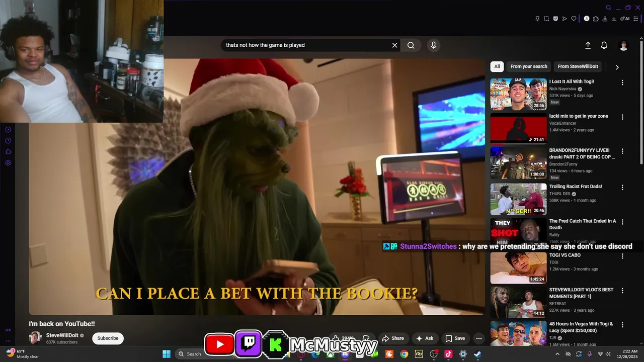This screenshot has height=362, width=644.
Task: Open the GX Control sidebar button
Action: coord(8,330)
